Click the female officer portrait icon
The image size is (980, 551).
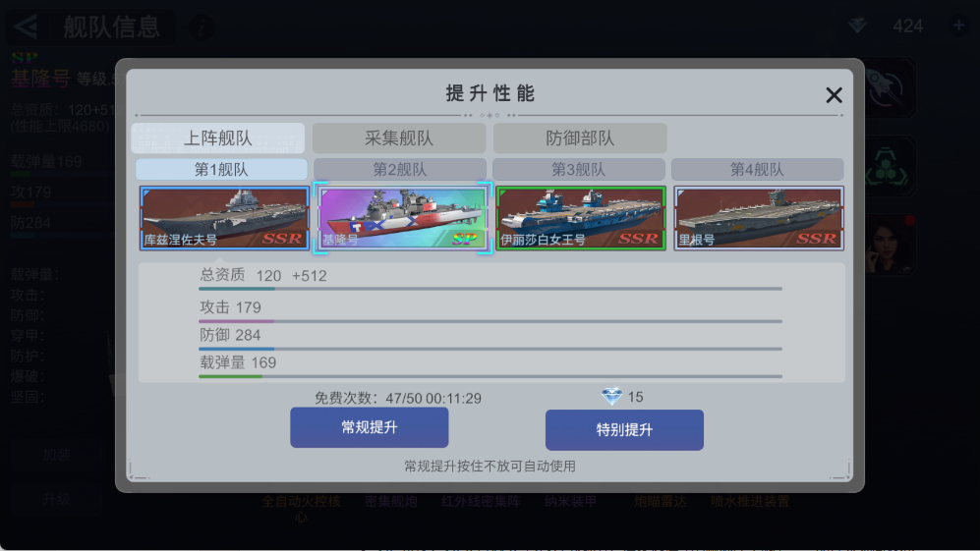coord(889,245)
